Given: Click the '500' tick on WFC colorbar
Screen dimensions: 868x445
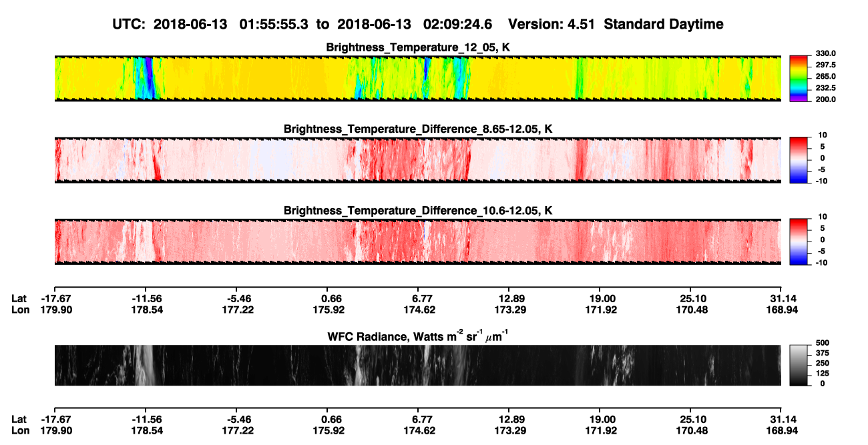Looking at the screenshot, I should (823, 343).
